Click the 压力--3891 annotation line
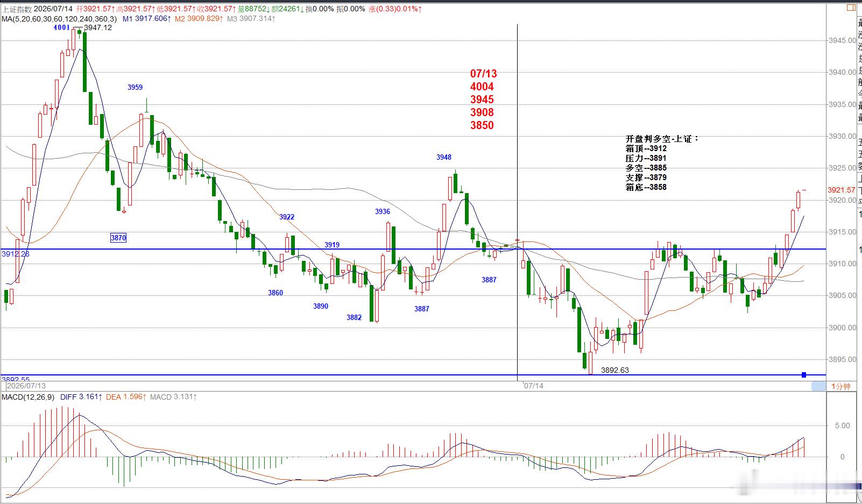Screen dimensions: 862x504 646,158
